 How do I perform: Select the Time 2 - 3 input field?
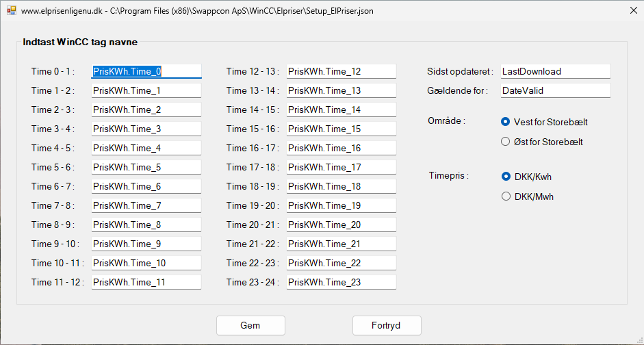pyautogui.click(x=146, y=110)
